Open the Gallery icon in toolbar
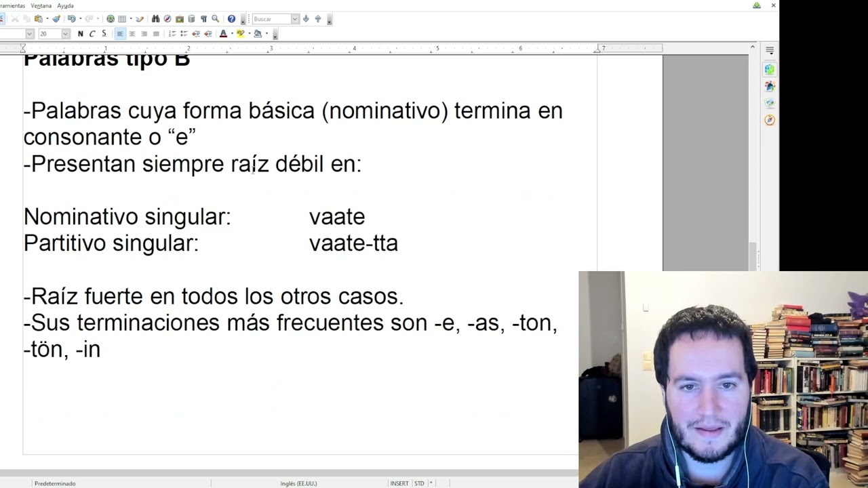This screenshot has width=868, height=488. click(x=180, y=19)
